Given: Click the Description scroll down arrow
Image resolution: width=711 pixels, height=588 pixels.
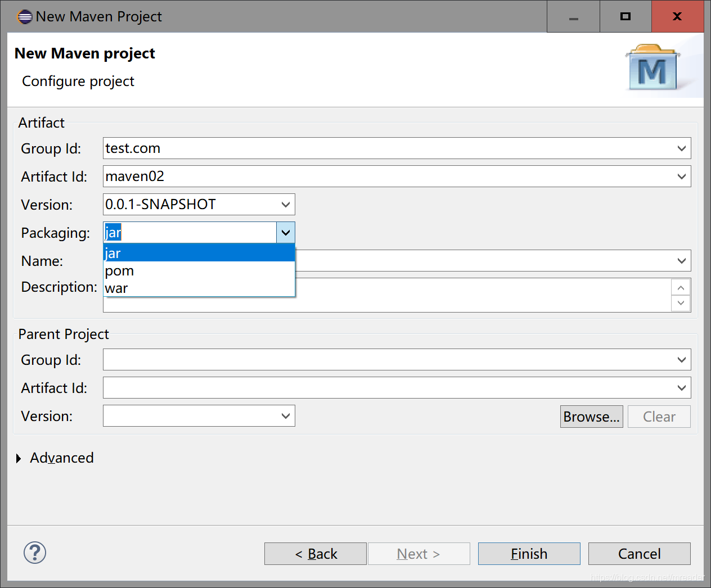Looking at the screenshot, I should click(x=681, y=303).
